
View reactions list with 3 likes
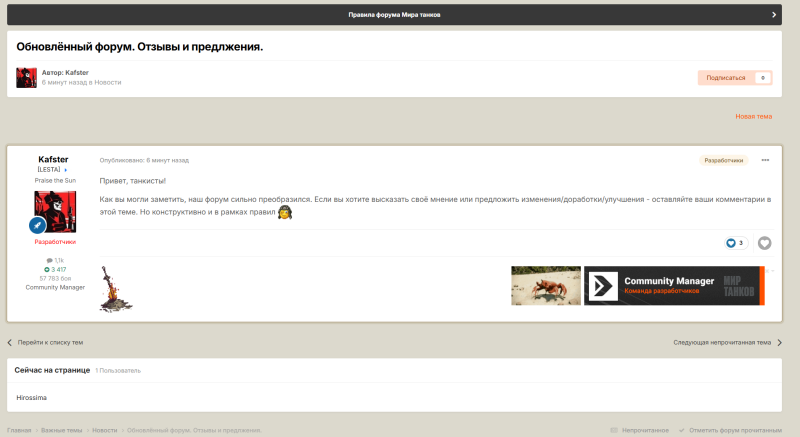coord(736,243)
